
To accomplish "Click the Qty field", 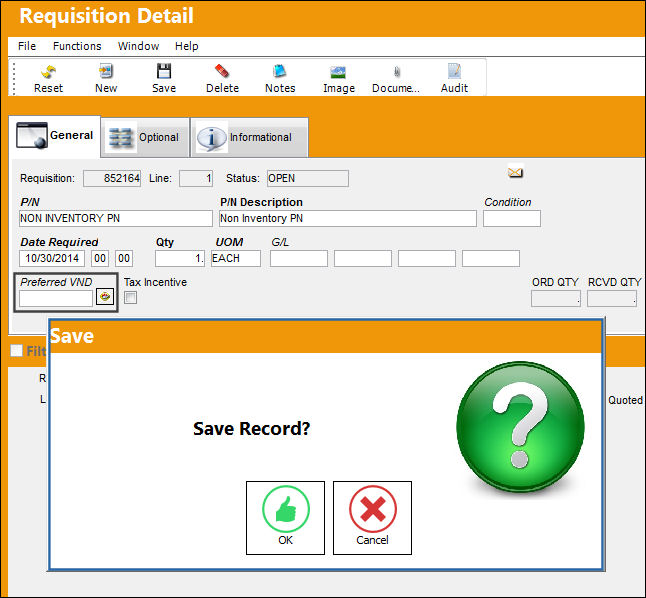I will point(180,258).
